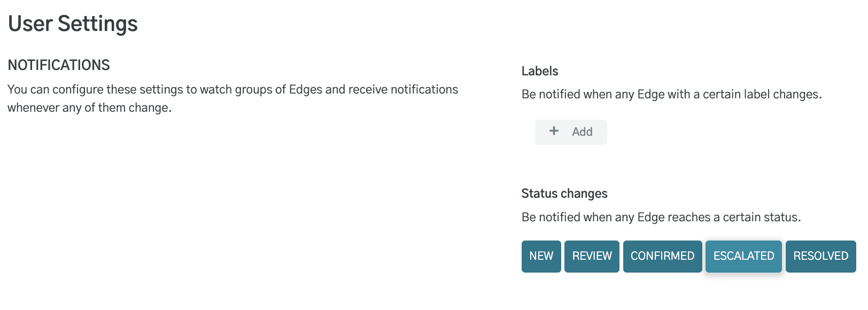868x310 pixels.
Task: Click the User Settings page title
Action: 73,23
